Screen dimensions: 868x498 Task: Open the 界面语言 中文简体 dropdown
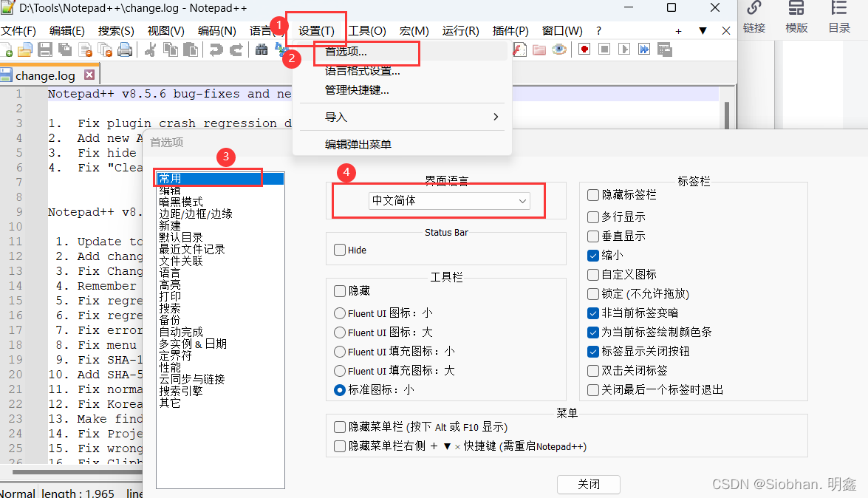[449, 200]
